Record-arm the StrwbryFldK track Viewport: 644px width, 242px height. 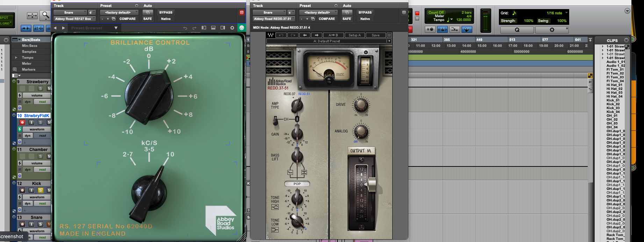pyautogui.click(x=22, y=122)
